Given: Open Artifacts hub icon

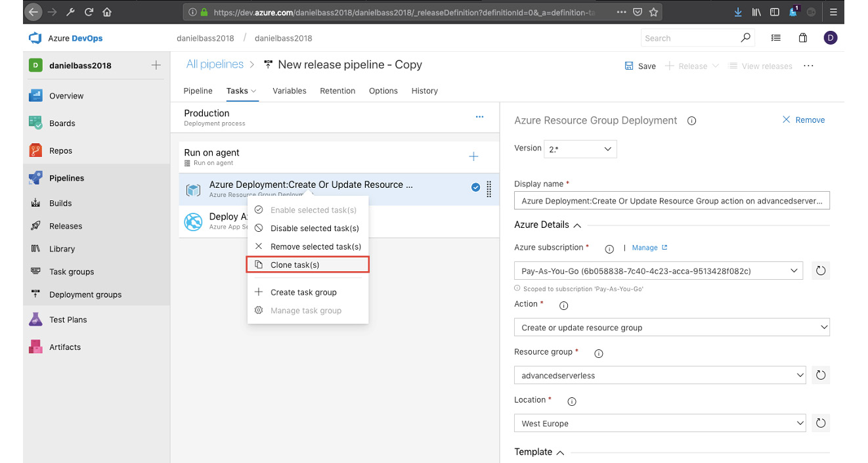Looking at the screenshot, I should 35,347.
